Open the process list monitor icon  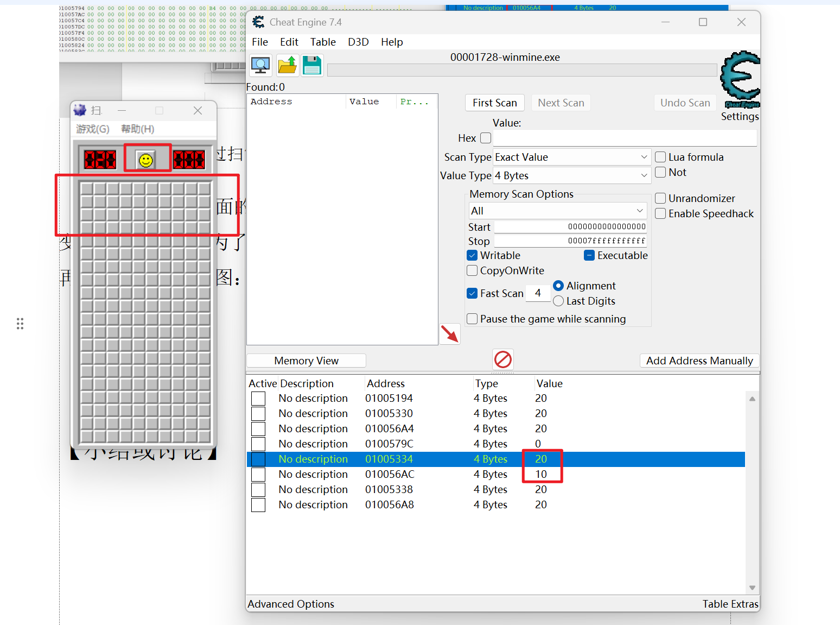click(x=261, y=66)
